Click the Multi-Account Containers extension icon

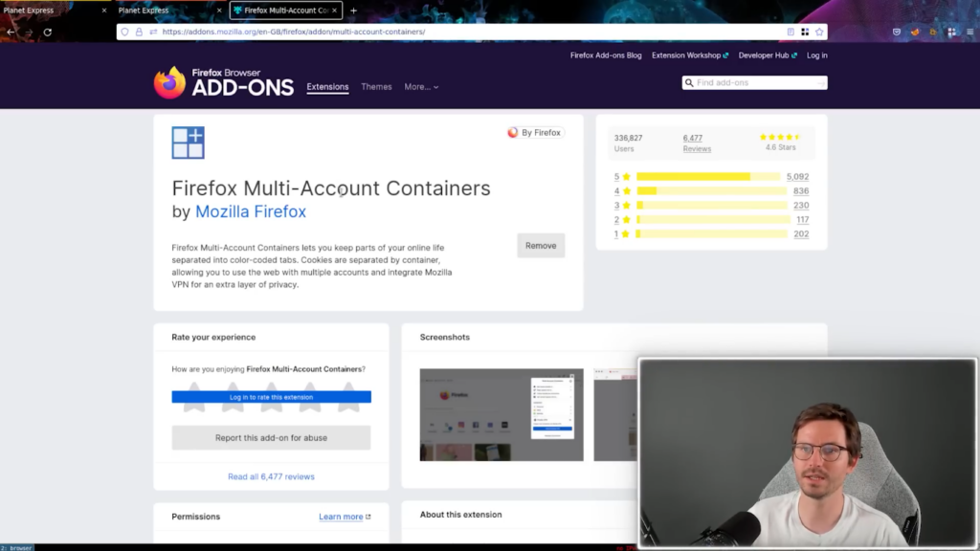[x=189, y=143]
